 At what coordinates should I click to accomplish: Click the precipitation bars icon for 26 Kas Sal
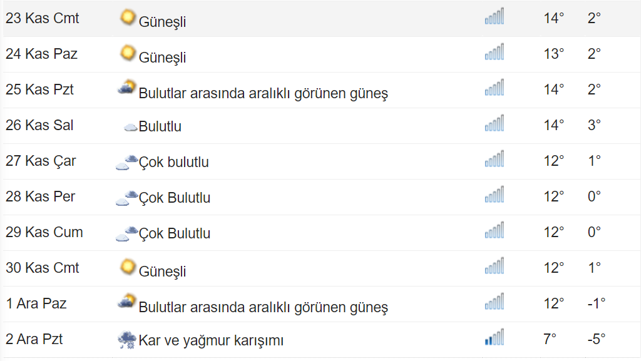[494, 123]
